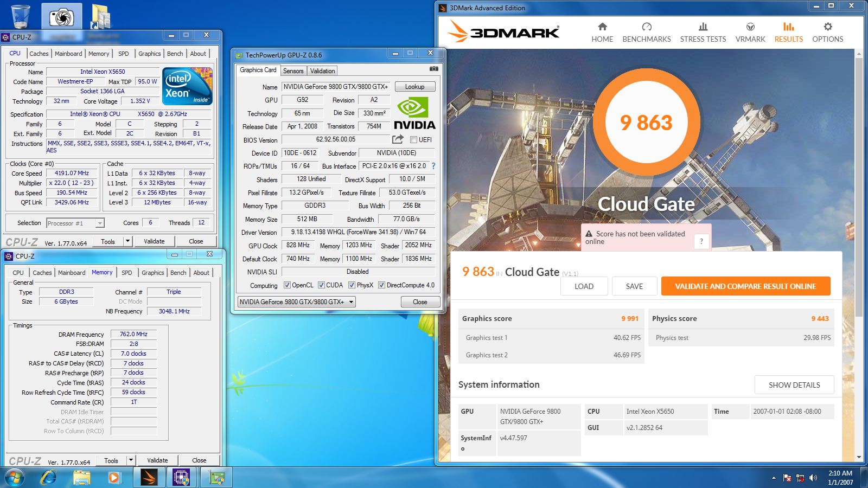The height and width of the screenshot is (488, 868).
Task: Click the SAVE button in 3DMark
Action: [635, 286]
